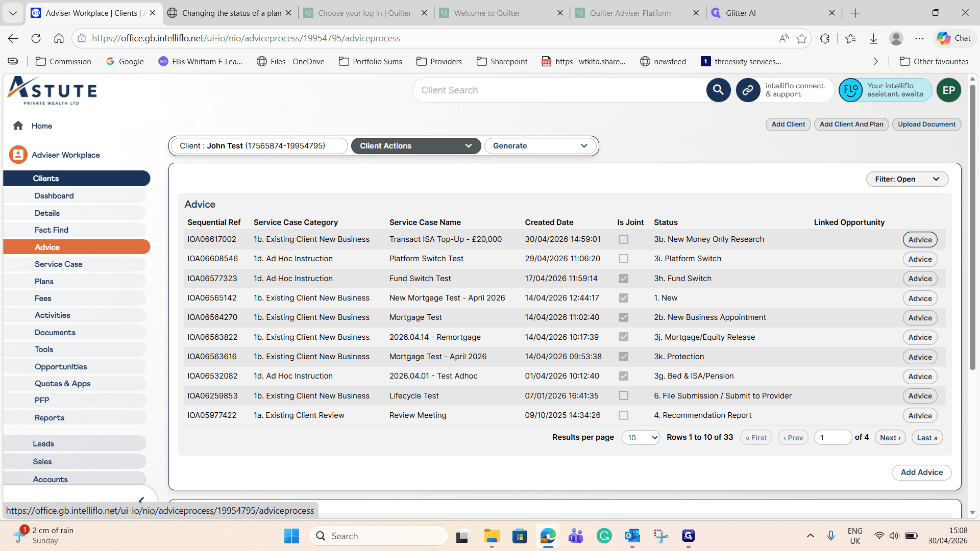The width and height of the screenshot is (980, 551).
Task: Toggle Is Joint for Lifecycle Test row
Action: (623, 395)
